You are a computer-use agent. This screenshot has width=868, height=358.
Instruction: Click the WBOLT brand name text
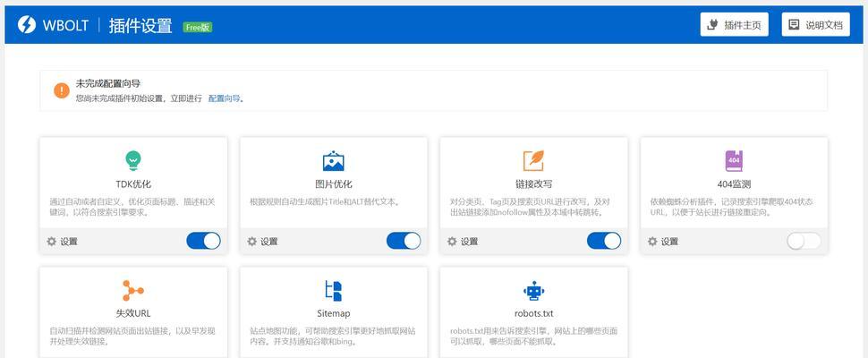pos(65,25)
